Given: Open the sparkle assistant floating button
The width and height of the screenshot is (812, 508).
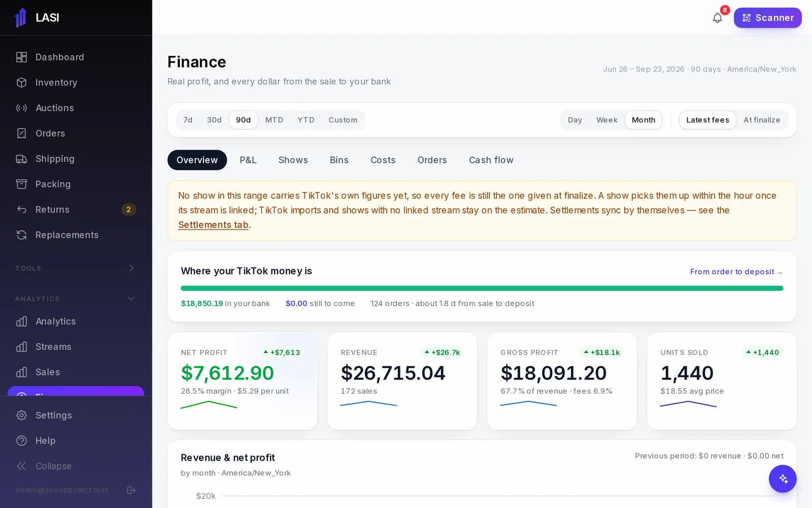Looking at the screenshot, I should click(783, 479).
